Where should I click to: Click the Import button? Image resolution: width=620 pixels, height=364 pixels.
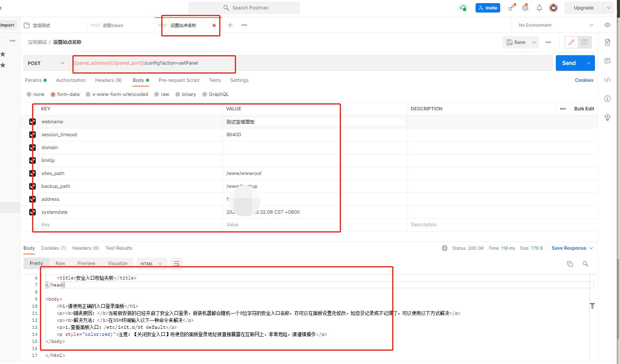click(7, 25)
